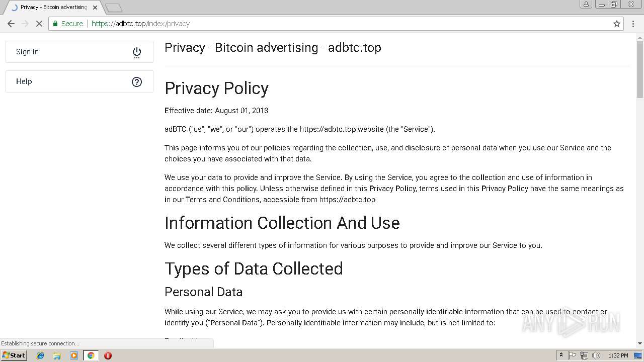Stop loading the page
Viewport: 644px width, 362px height.
click(x=39, y=24)
